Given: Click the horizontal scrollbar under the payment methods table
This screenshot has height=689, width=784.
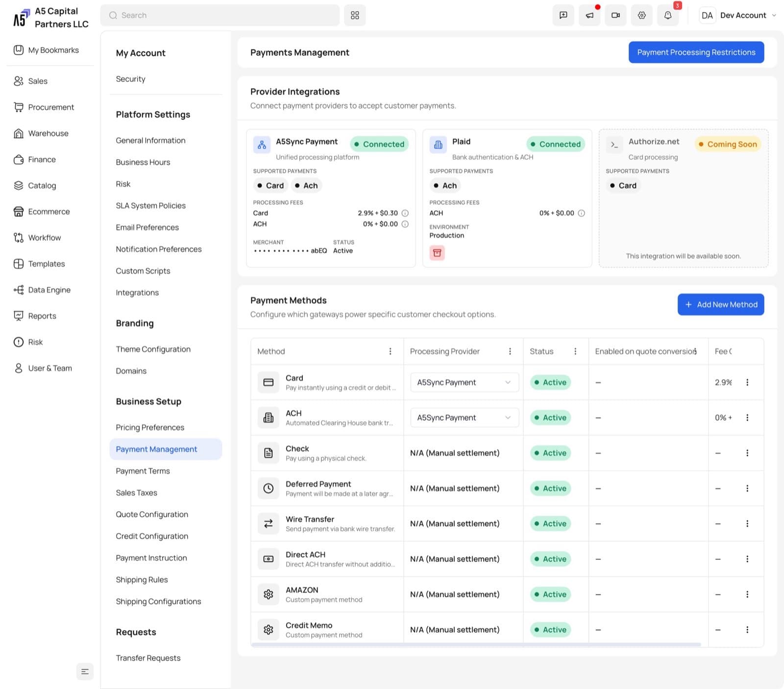Looking at the screenshot, I should (x=476, y=644).
